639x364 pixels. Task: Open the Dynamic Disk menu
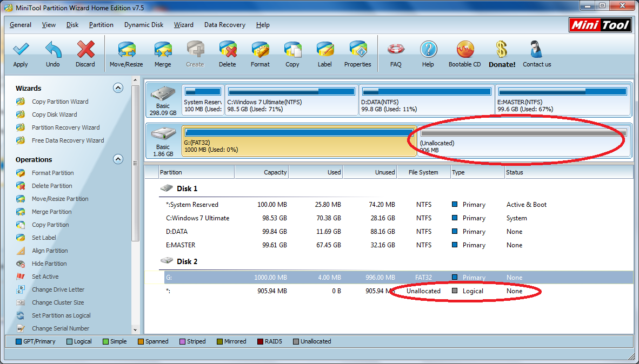click(144, 25)
